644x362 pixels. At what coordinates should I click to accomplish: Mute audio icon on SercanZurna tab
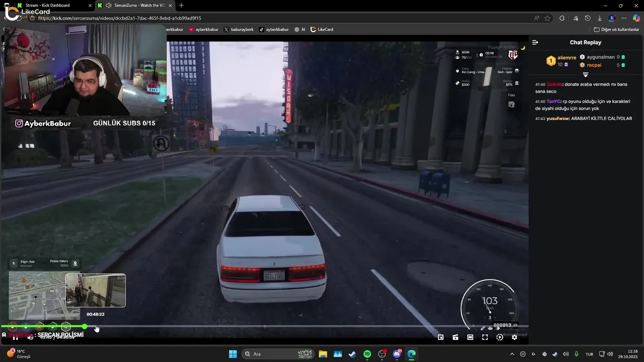click(x=108, y=5)
